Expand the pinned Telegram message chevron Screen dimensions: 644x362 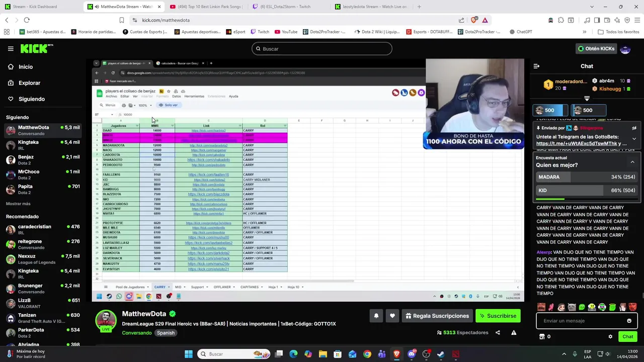click(634, 139)
